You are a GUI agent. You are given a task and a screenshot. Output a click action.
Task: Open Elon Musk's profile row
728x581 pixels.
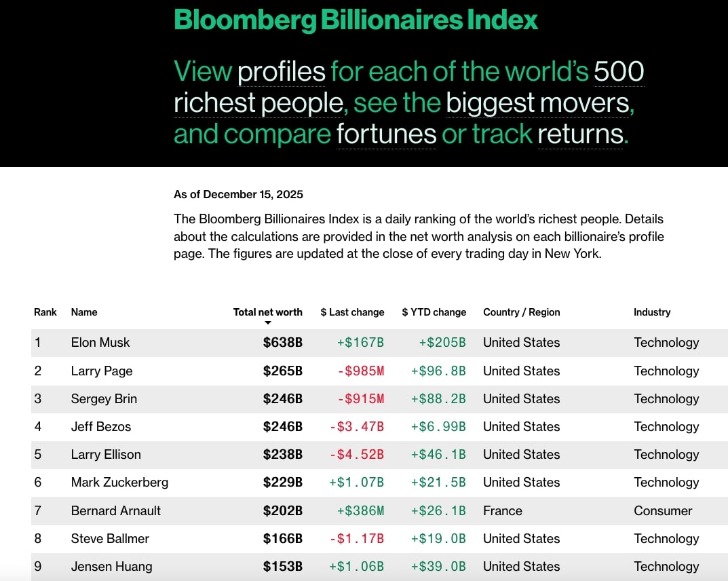click(x=100, y=343)
